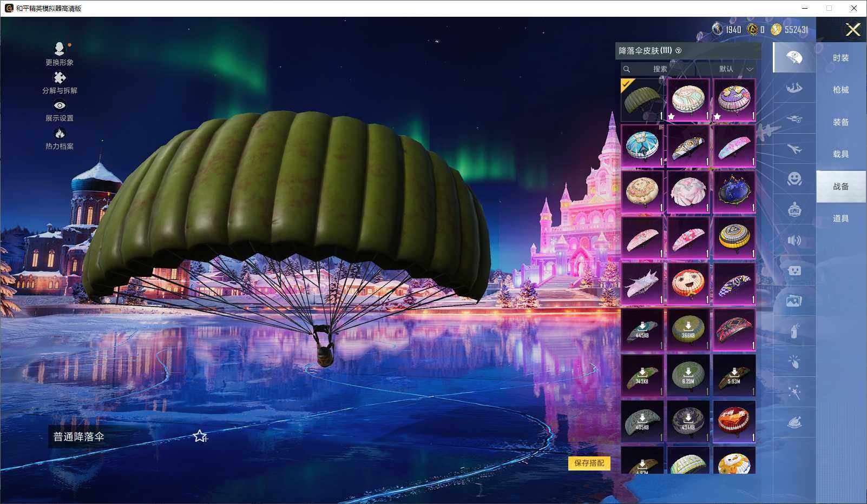Click the 保存搭配 save outfit button
This screenshot has height=504, width=867.
[589, 463]
